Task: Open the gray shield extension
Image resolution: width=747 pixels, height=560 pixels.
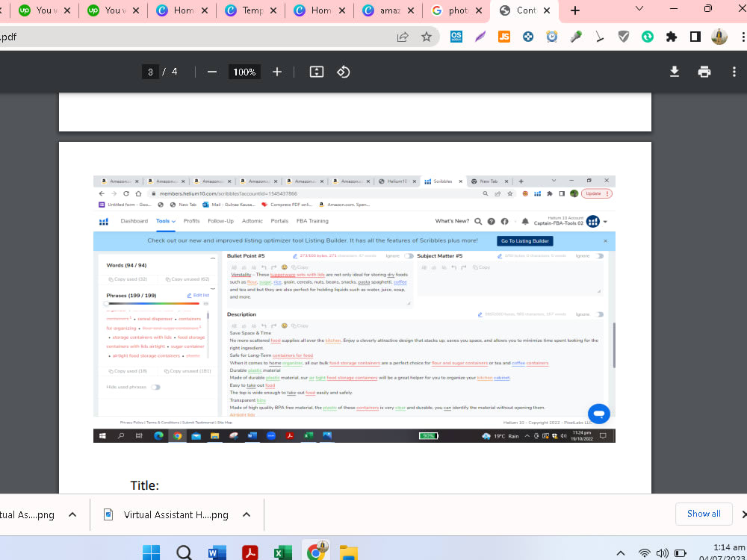Action: tap(624, 37)
